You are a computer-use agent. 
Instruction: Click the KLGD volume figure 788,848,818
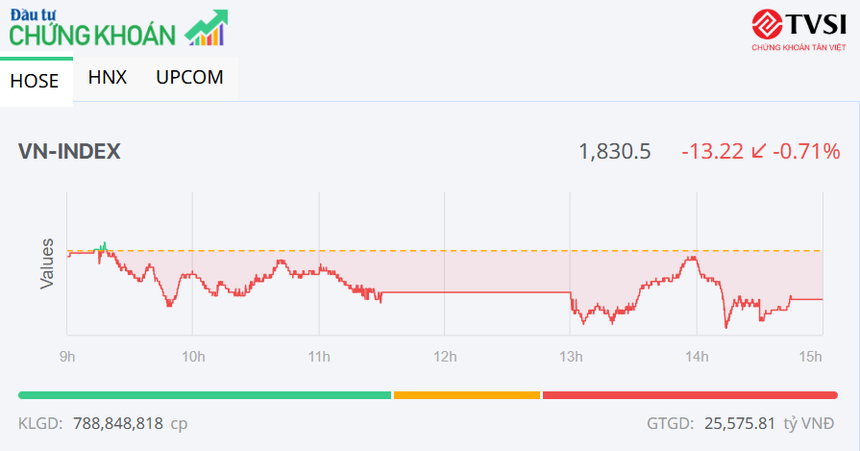tap(118, 423)
